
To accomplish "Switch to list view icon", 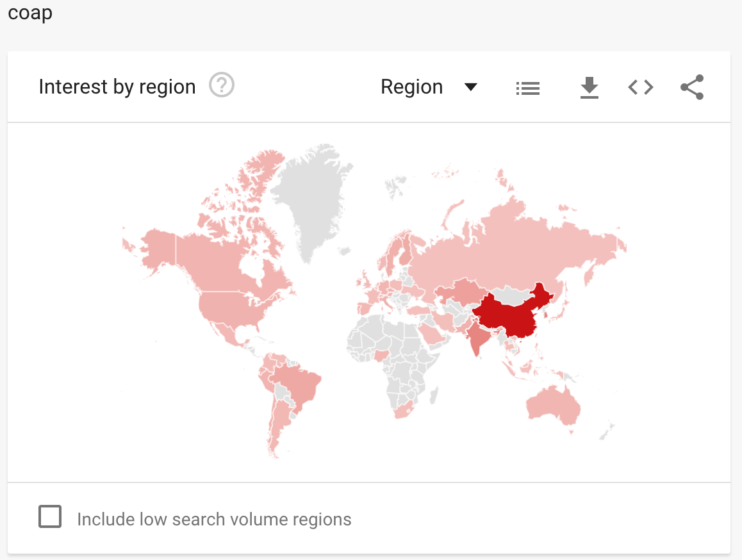I will pos(527,88).
